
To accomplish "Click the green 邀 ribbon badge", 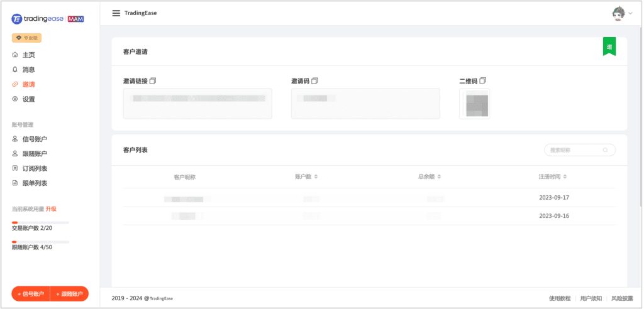I will tap(609, 47).
